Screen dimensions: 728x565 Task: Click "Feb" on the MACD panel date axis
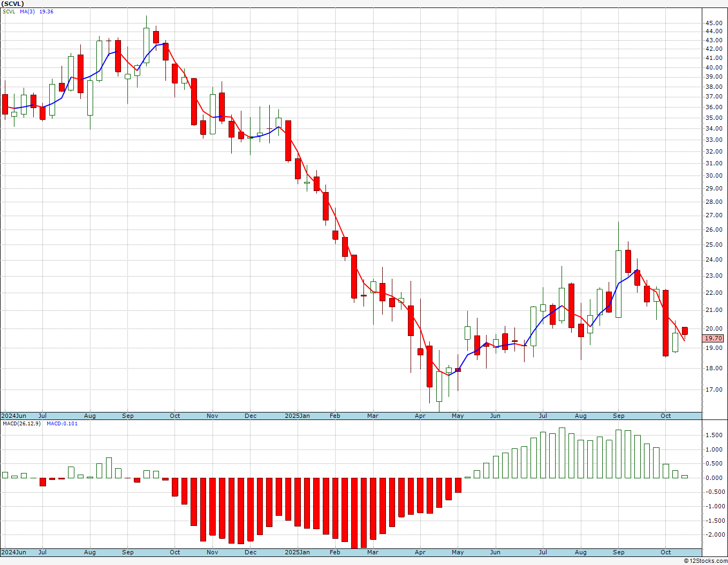tap(335, 552)
